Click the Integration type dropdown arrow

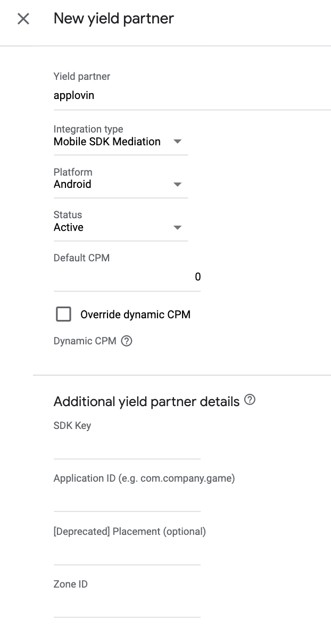click(x=178, y=142)
